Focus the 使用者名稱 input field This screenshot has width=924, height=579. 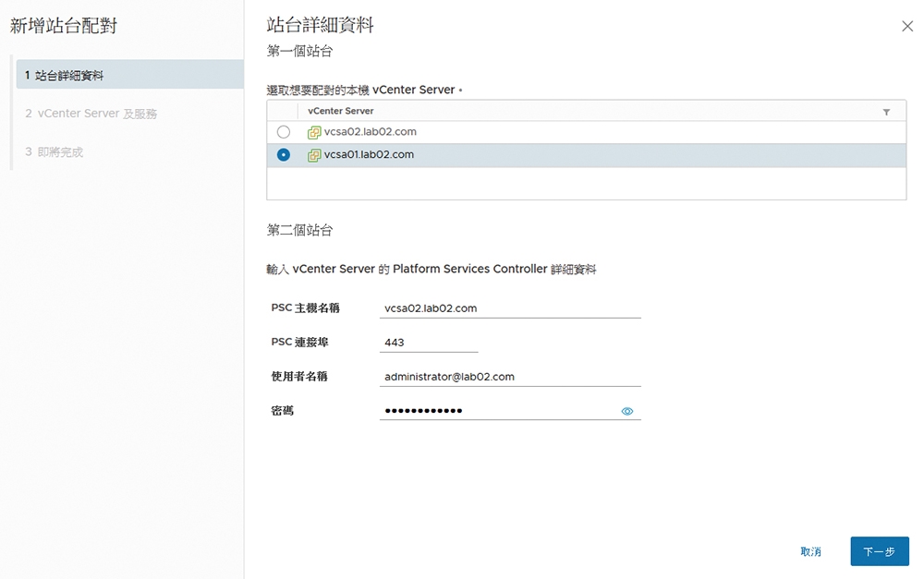(510, 377)
